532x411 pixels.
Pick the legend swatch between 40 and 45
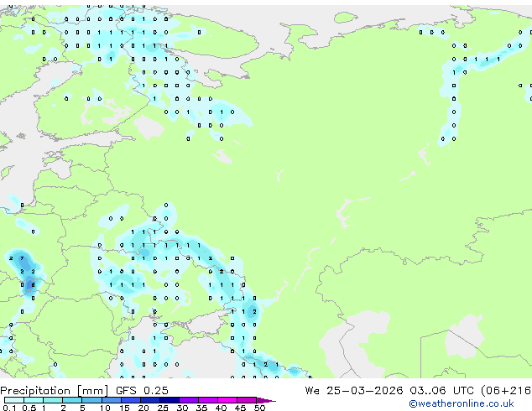tap(227, 400)
